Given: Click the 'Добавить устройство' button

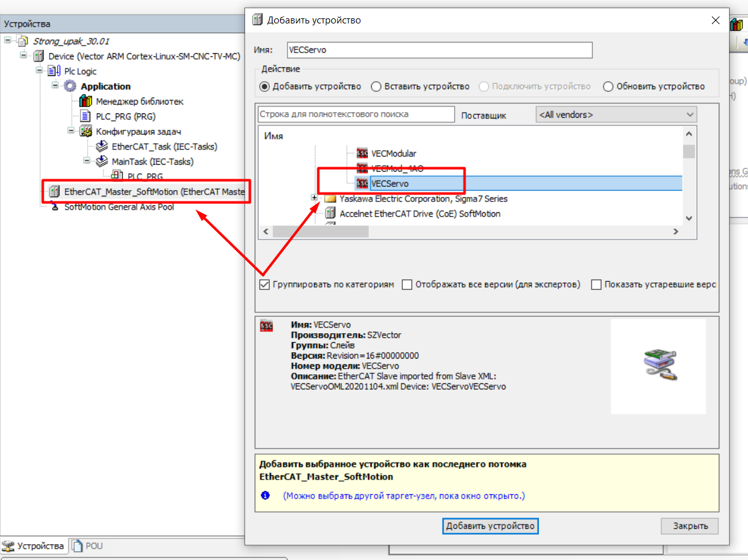Looking at the screenshot, I should coord(490,526).
